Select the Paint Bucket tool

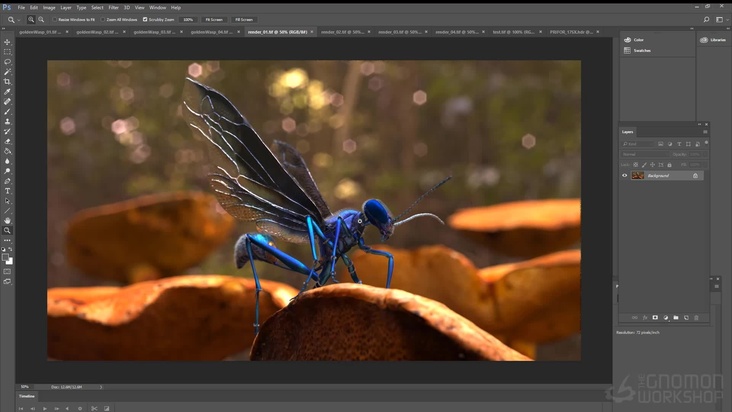(x=7, y=151)
